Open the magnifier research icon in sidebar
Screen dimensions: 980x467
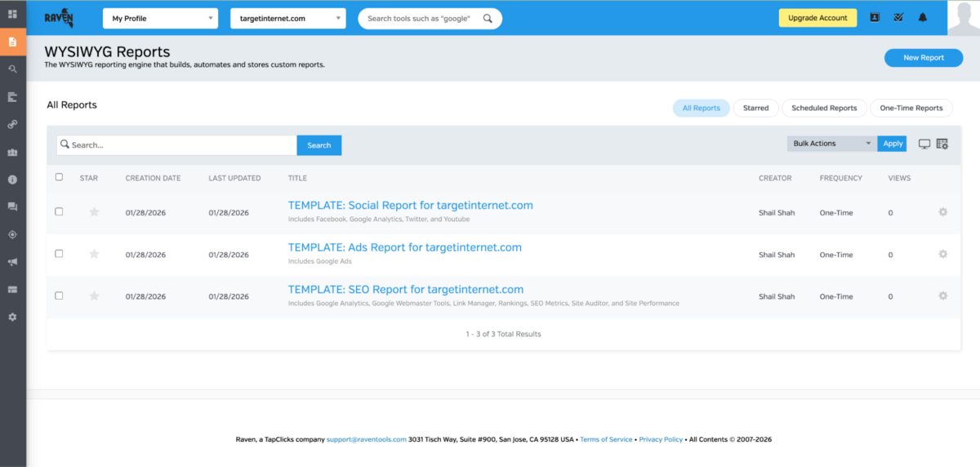(x=12, y=69)
